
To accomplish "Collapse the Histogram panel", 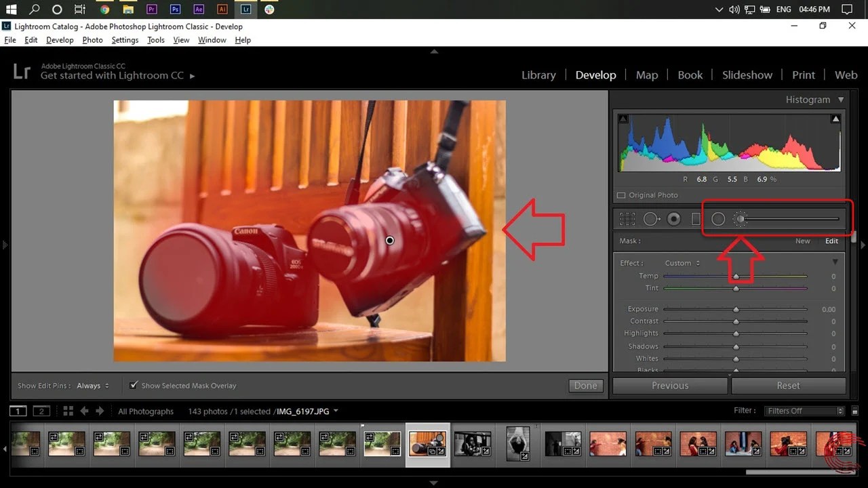I will click(841, 100).
